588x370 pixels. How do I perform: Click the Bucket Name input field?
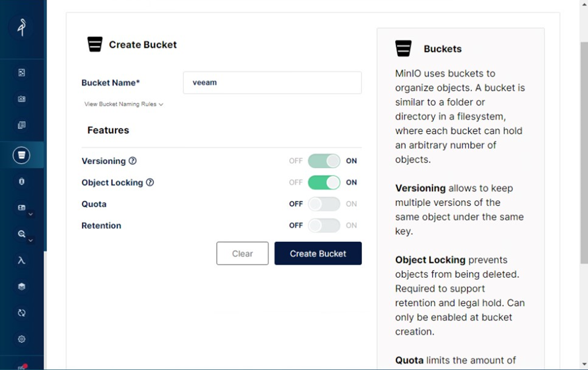pos(272,82)
